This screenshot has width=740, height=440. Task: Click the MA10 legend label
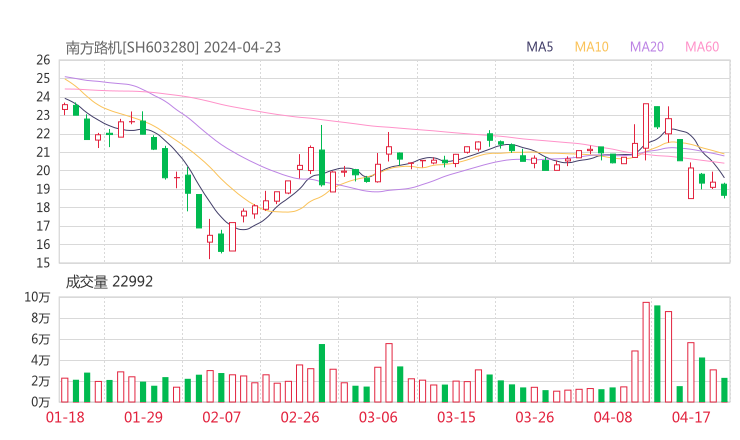591,47
